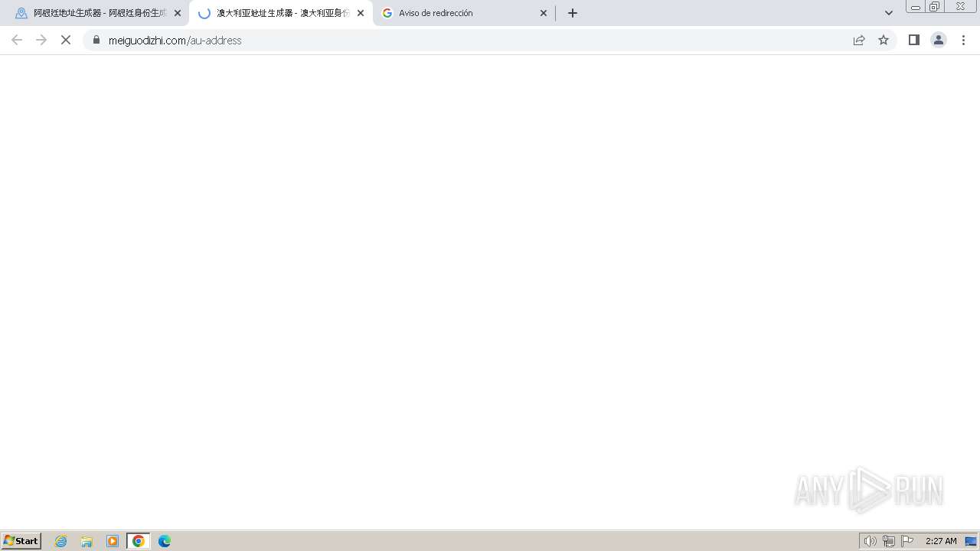The image size is (980, 551).
Task: Launch Microsoft Edge from taskbar
Action: (165, 541)
